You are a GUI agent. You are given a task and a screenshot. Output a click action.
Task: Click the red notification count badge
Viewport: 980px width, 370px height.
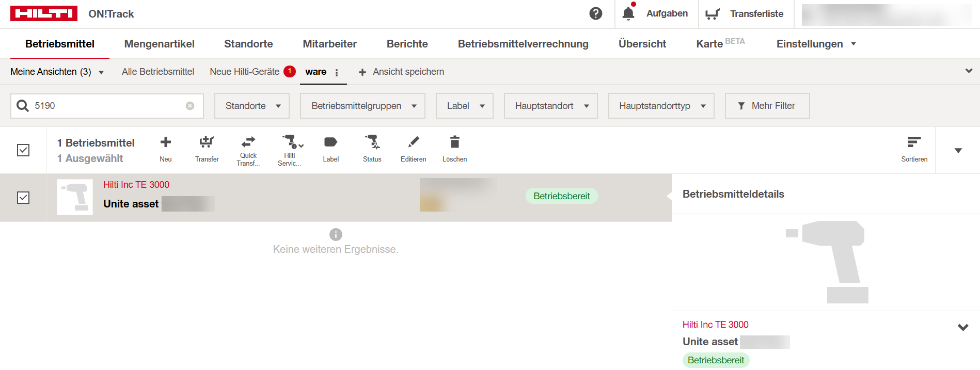pyautogui.click(x=290, y=71)
